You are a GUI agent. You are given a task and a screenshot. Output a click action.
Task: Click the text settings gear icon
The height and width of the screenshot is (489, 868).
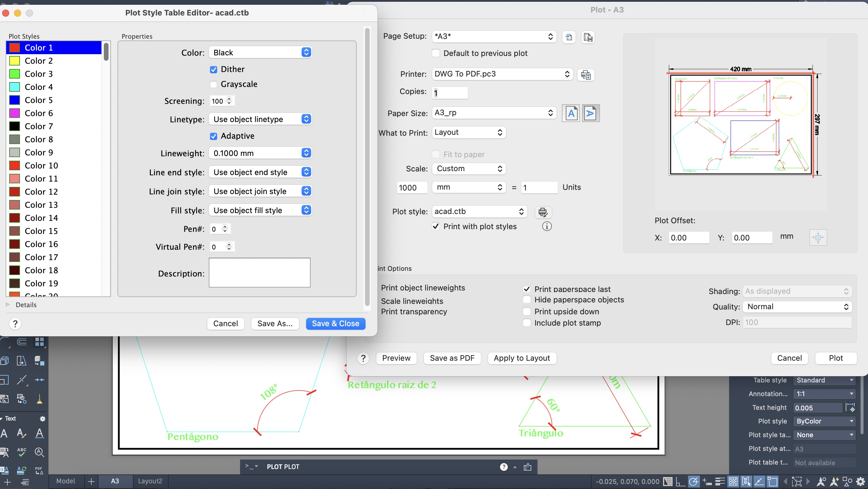(43, 418)
